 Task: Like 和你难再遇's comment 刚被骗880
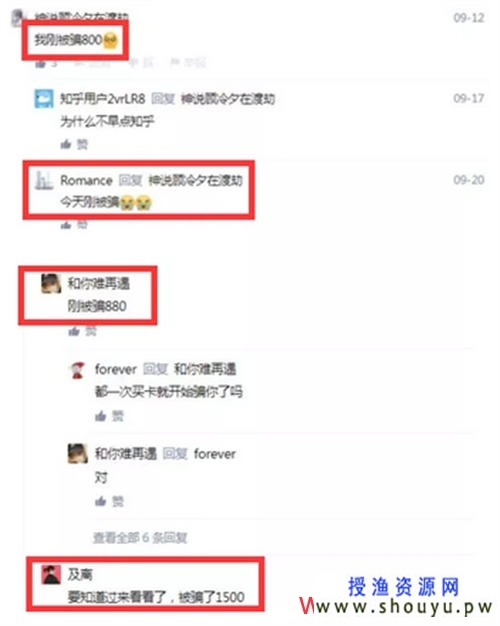point(83,331)
